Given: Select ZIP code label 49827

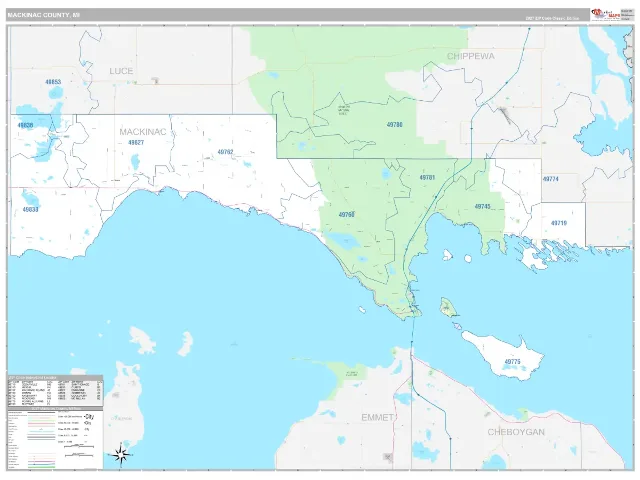Looking at the screenshot, I should [x=136, y=142].
